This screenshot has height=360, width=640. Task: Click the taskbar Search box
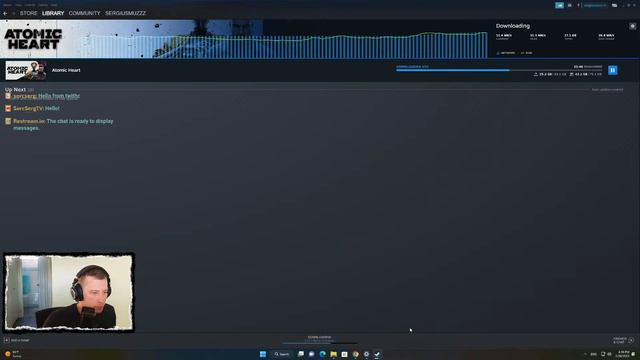(x=282, y=354)
